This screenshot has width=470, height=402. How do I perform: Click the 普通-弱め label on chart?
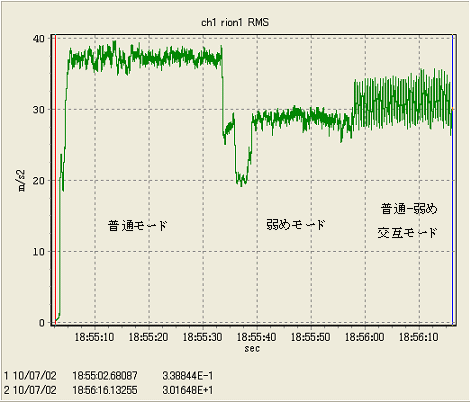[x=409, y=209]
